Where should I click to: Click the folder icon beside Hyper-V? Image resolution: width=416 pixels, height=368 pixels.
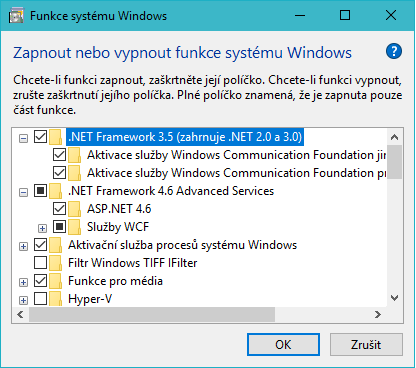[x=55, y=299]
